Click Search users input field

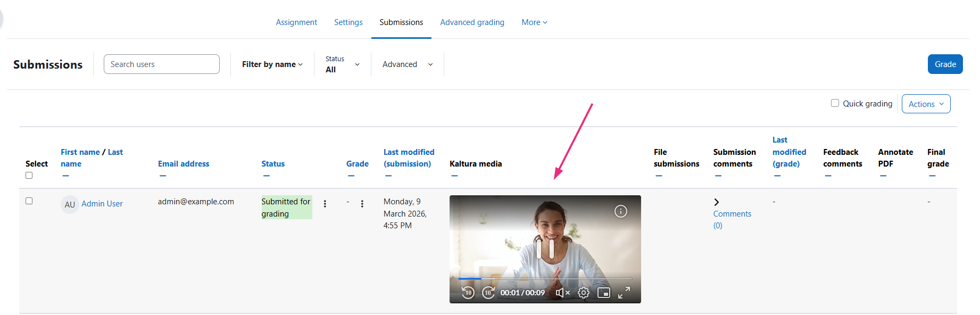pos(162,64)
